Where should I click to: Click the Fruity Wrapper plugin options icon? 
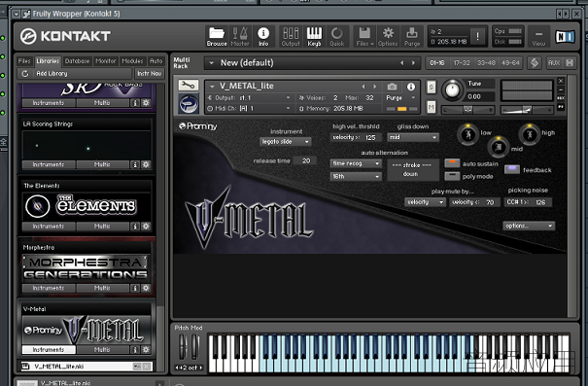pos(26,15)
